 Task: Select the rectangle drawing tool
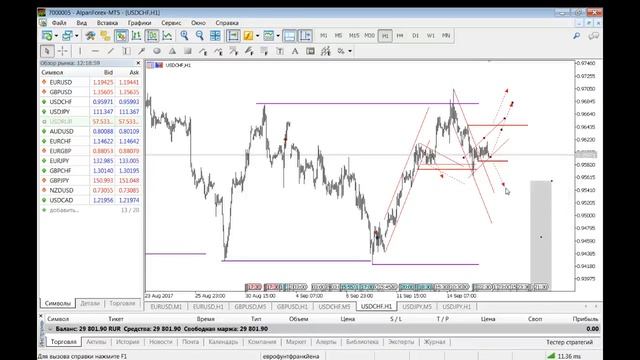coord(188,51)
